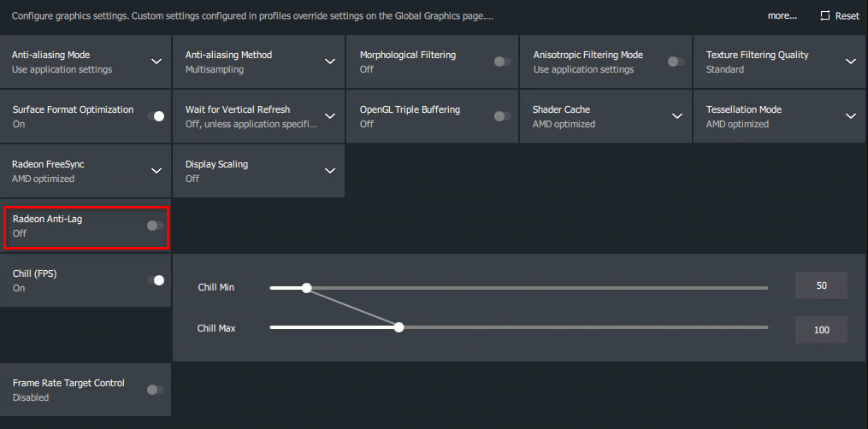This screenshot has width=868, height=429.
Task: Click the Chill Max slider handle
Action: pyautogui.click(x=399, y=327)
